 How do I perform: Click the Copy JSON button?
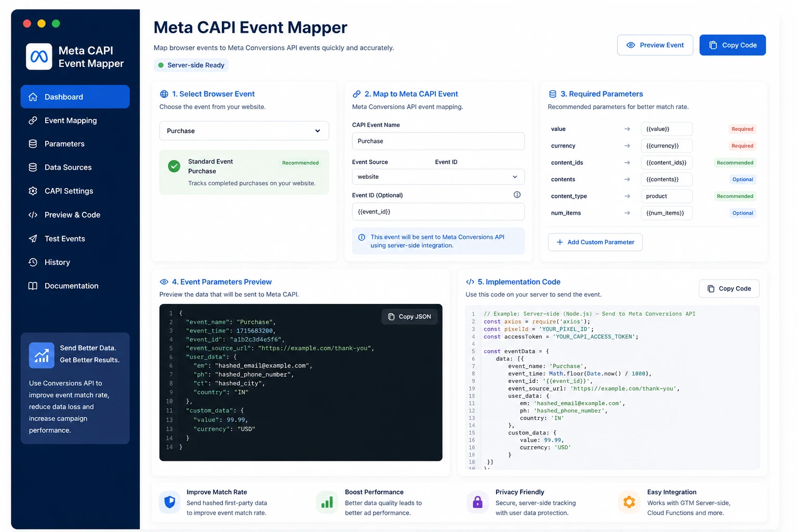[409, 316]
